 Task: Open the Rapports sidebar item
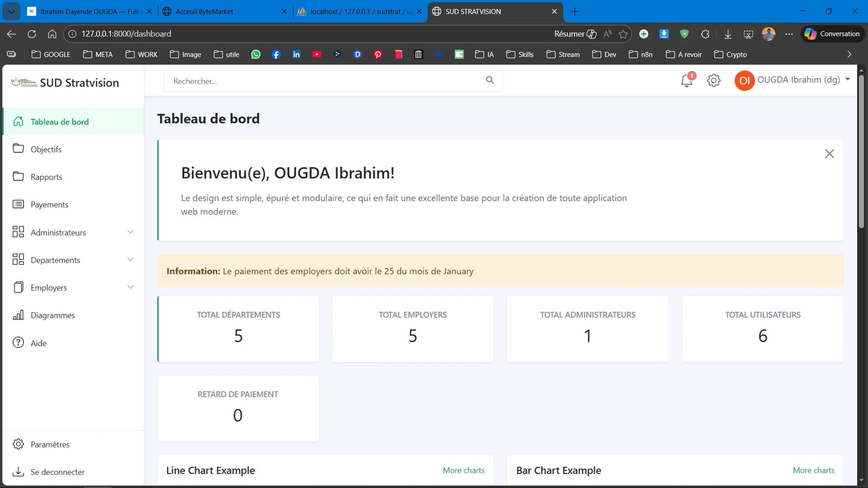point(47,177)
